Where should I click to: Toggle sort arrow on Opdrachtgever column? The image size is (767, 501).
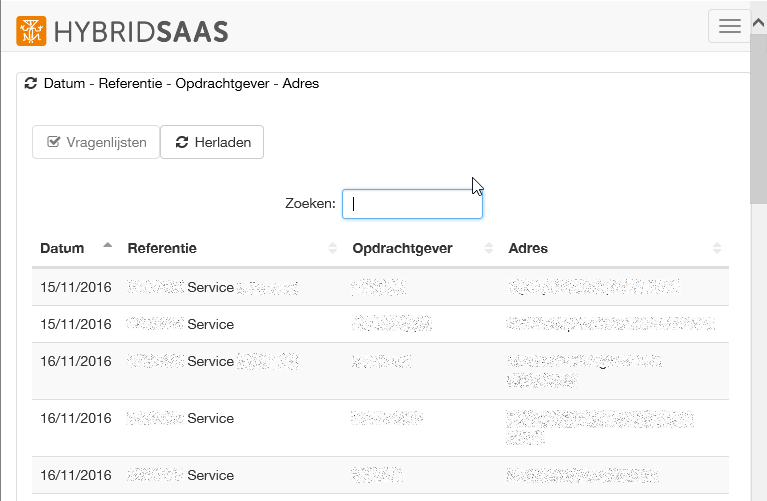click(489, 248)
